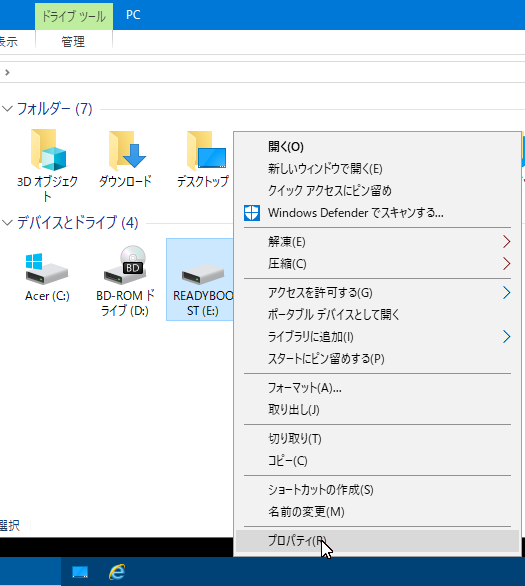The height and width of the screenshot is (586, 525).
Task: Collapse the デバイスとドライブ (4) group
Action: point(7,223)
